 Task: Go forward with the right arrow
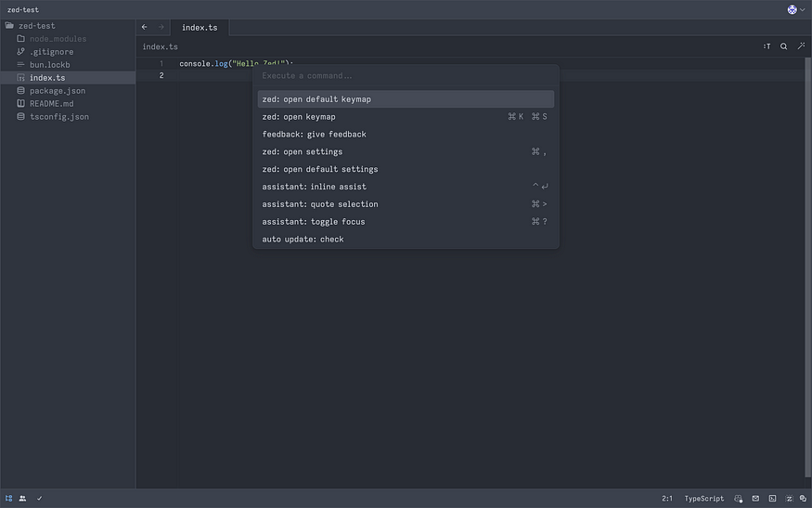click(x=161, y=27)
